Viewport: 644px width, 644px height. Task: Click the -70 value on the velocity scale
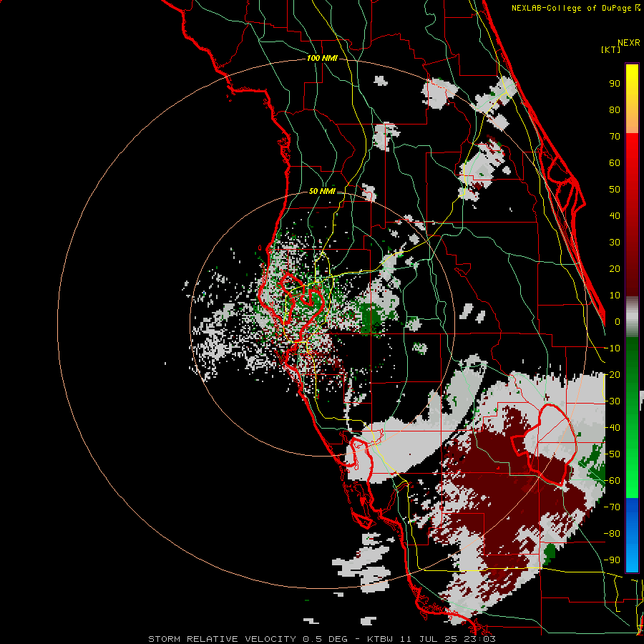(x=612, y=507)
